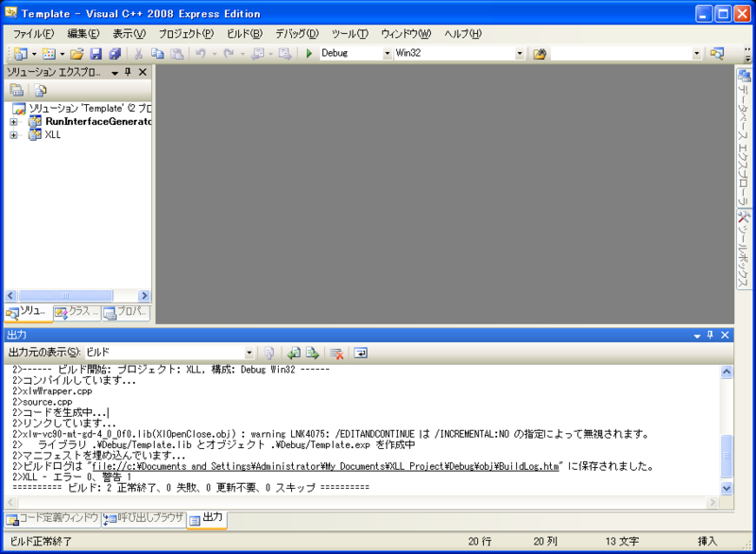Open the ツール(T) menu
The height and width of the screenshot is (554, 756).
tap(350, 34)
